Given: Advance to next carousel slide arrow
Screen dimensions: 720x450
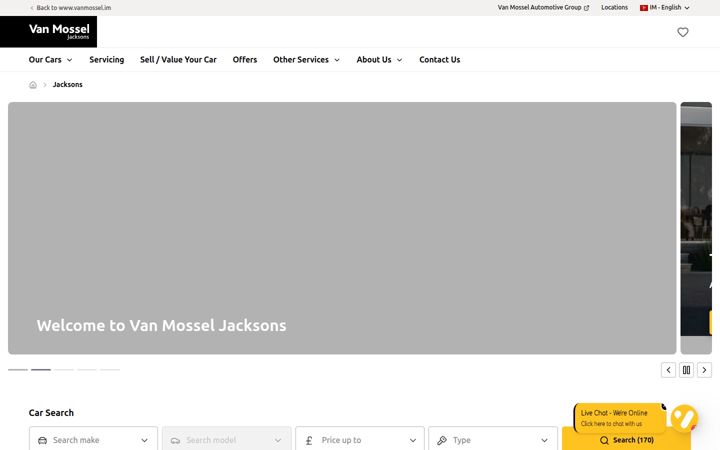Looking at the screenshot, I should pyautogui.click(x=704, y=370).
